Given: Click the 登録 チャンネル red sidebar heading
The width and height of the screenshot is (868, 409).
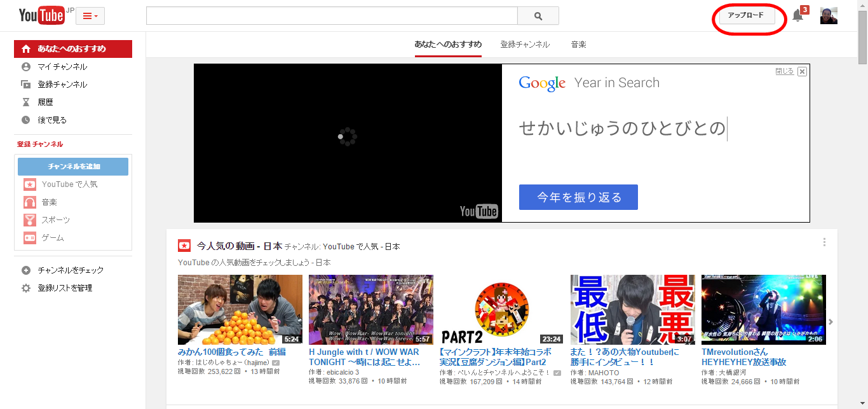Looking at the screenshot, I should 40,144.
